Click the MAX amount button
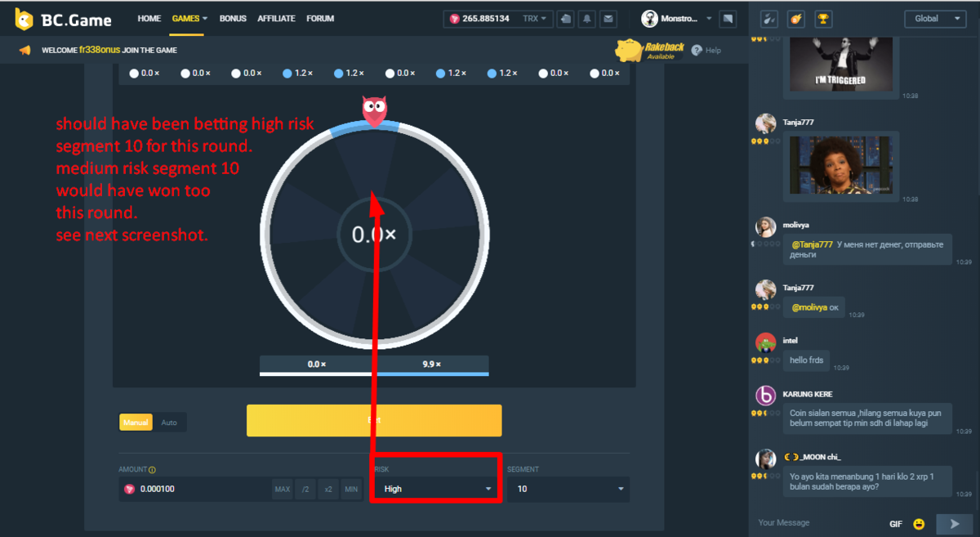Viewport: 980px width, 537px height. tap(283, 489)
